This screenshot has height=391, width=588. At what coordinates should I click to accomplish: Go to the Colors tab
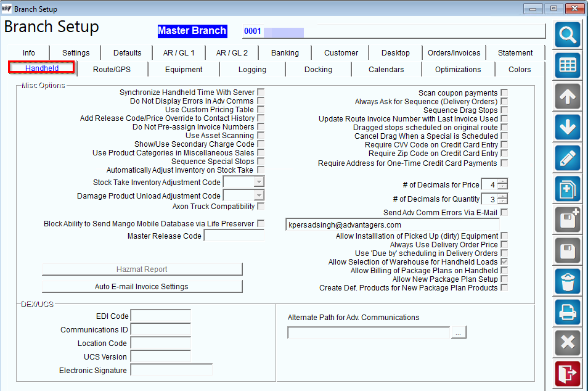(x=520, y=70)
